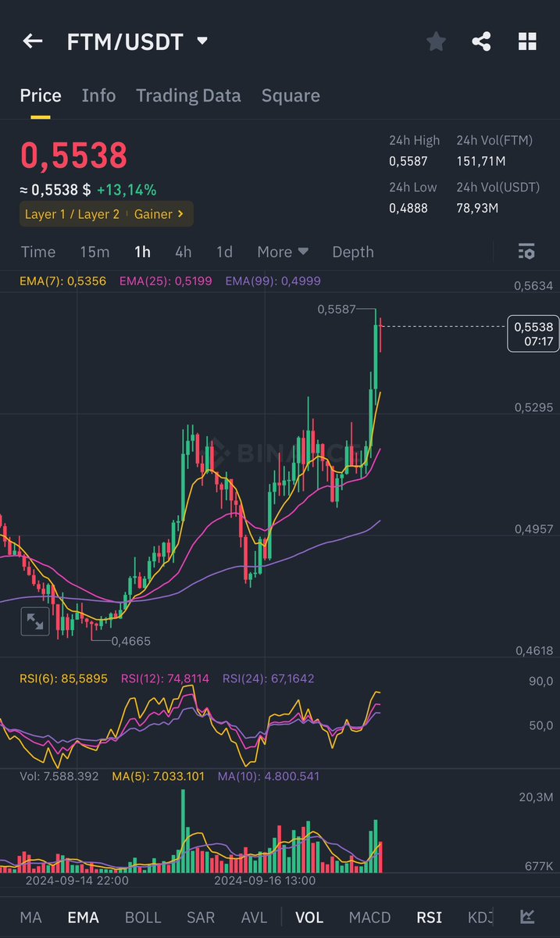Viewport: 560px width, 938px height.
Task: Toggle the VOL sub-indicator
Action: (x=309, y=918)
